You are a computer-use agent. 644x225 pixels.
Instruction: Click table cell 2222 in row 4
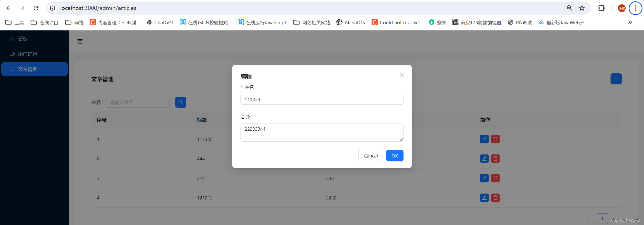click(x=331, y=198)
